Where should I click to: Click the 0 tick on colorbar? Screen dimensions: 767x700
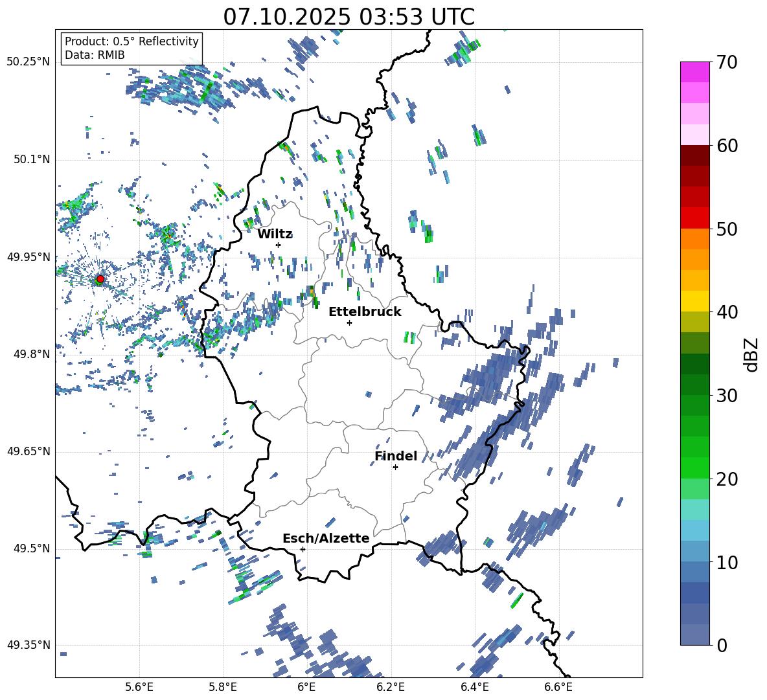point(722,646)
